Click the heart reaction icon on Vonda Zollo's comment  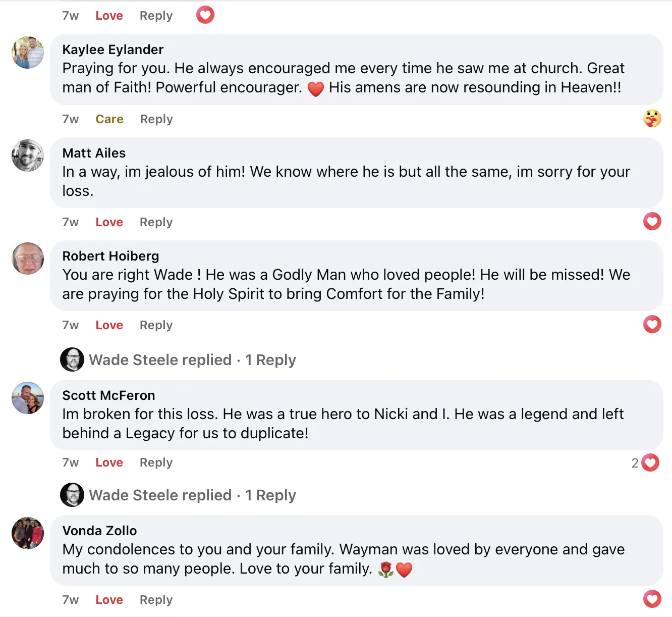652,599
